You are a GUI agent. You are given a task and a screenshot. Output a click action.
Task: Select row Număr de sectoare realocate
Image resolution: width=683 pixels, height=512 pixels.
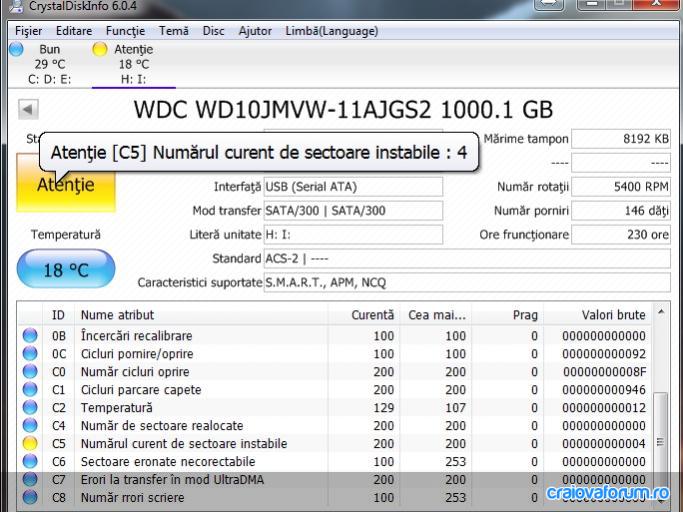pyautogui.click(x=335, y=425)
